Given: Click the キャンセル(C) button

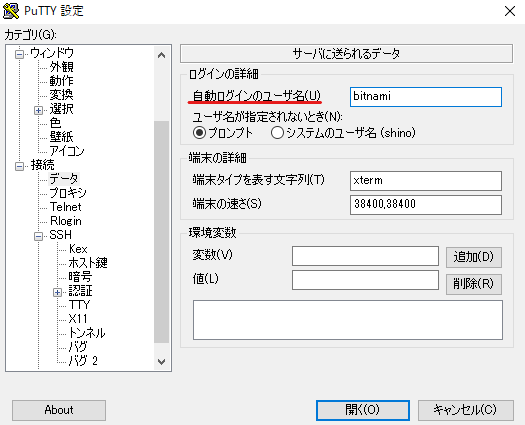Looking at the screenshot, I should tap(465, 410).
